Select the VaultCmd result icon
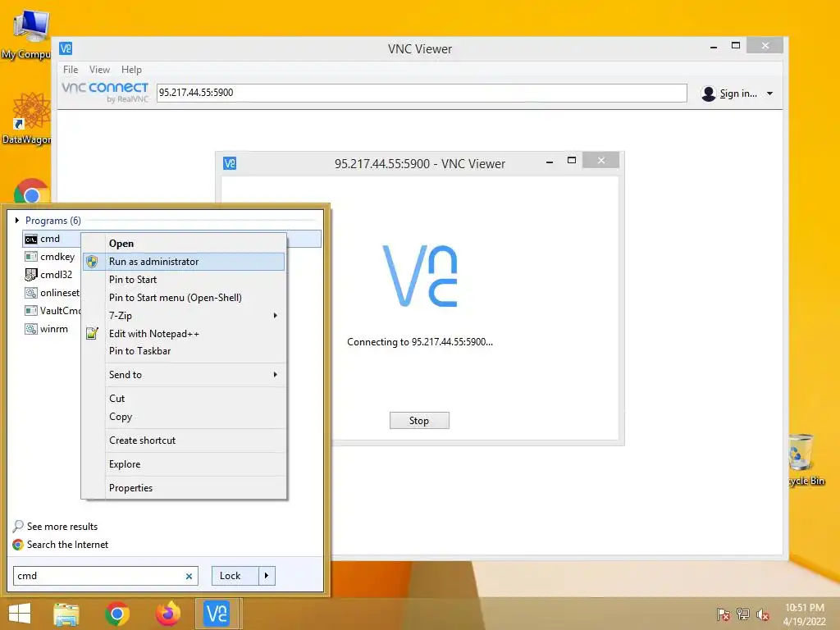 (x=31, y=311)
